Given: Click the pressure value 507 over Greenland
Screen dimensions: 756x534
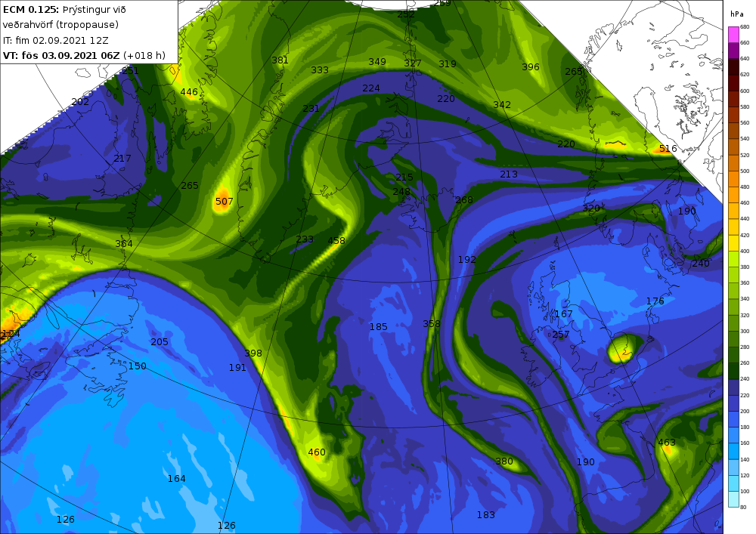Looking at the screenshot, I should (225, 201).
